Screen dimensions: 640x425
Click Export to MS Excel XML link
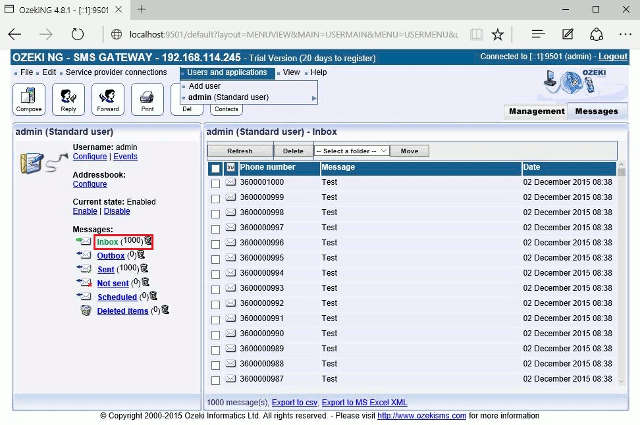[364, 403]
